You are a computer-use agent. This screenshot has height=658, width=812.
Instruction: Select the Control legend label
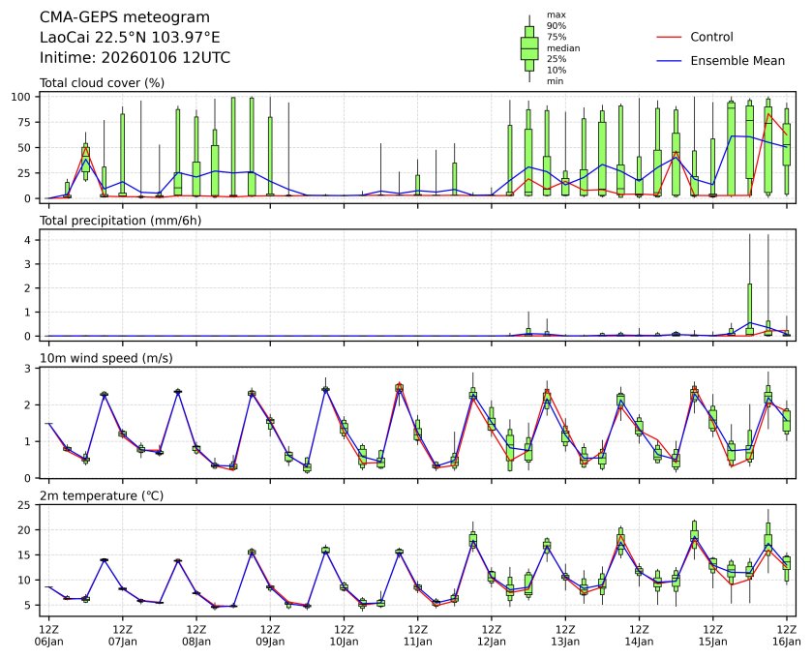[711, 37]
